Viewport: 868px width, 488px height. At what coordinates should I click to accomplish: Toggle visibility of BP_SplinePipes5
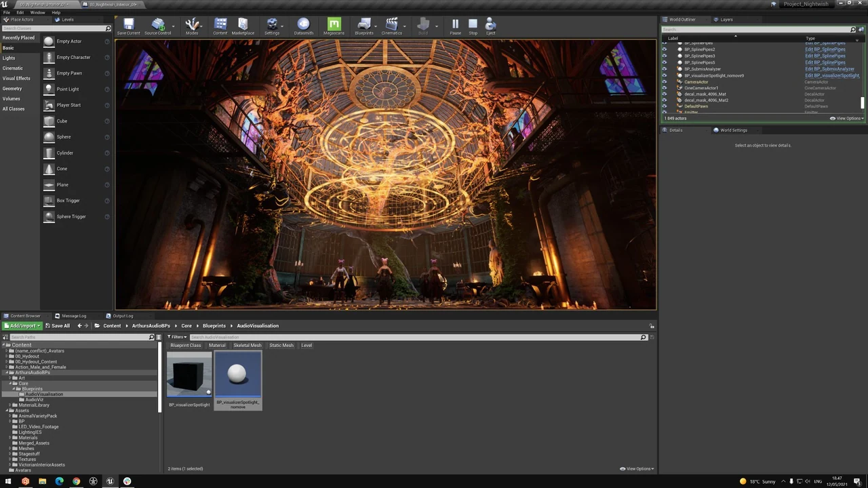pos(664,62)
